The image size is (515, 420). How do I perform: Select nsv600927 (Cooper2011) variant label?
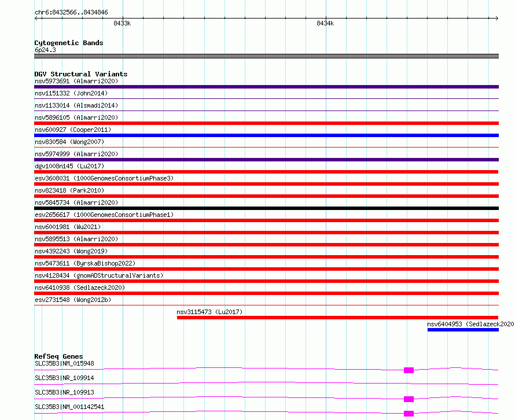tap(73, 130)
